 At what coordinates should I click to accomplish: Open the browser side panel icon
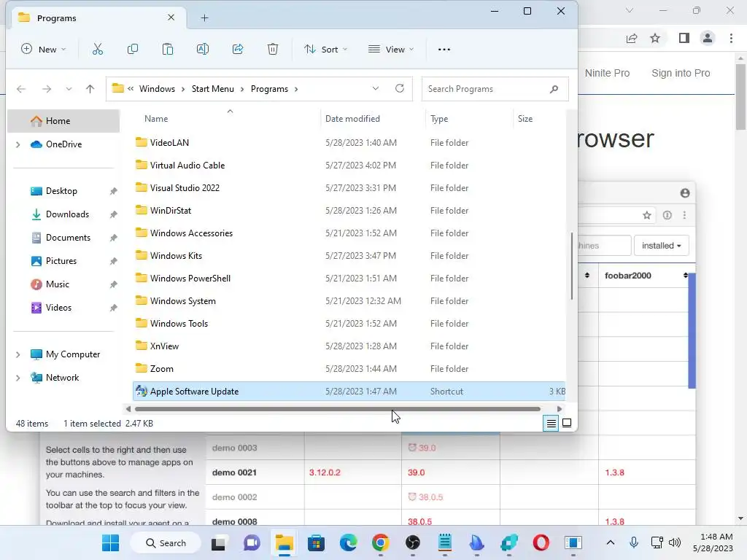[x=684, y=38]
